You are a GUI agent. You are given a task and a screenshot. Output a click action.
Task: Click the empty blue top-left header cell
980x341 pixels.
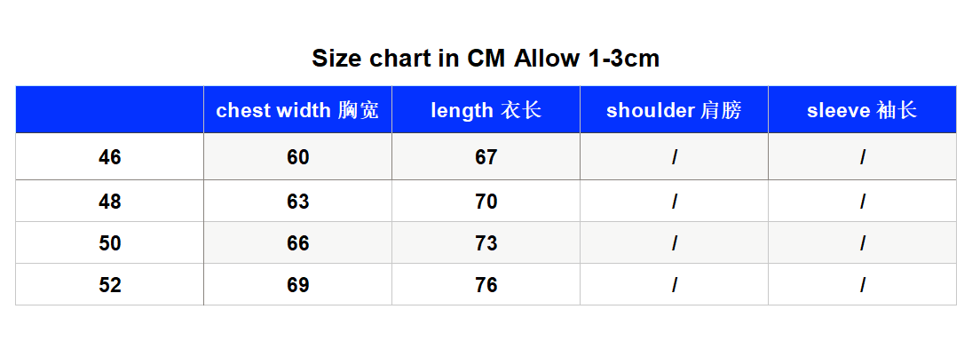109,110
